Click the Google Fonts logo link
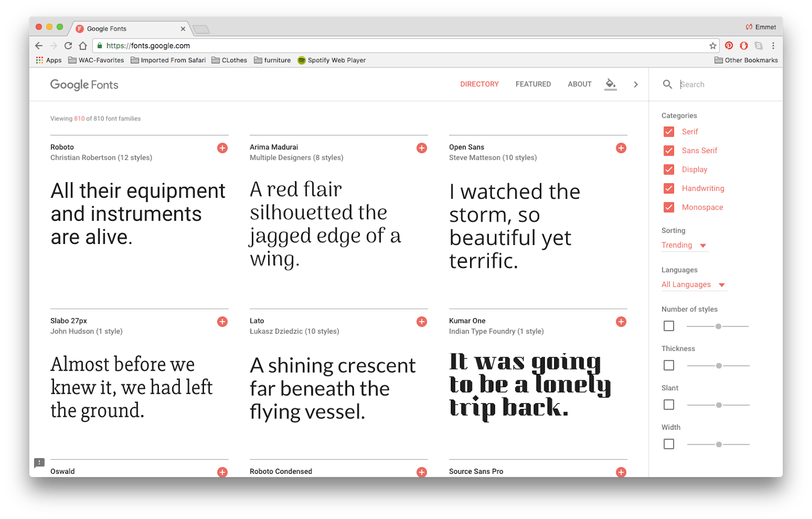Image resolution: width=812 pixels, height=519 pixels. coord(84,85)
